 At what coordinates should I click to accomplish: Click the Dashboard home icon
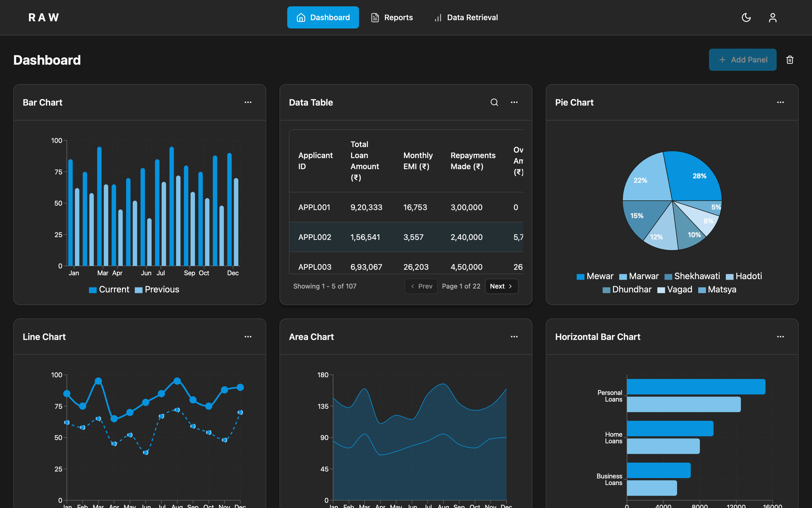click(x=301, y=17)
